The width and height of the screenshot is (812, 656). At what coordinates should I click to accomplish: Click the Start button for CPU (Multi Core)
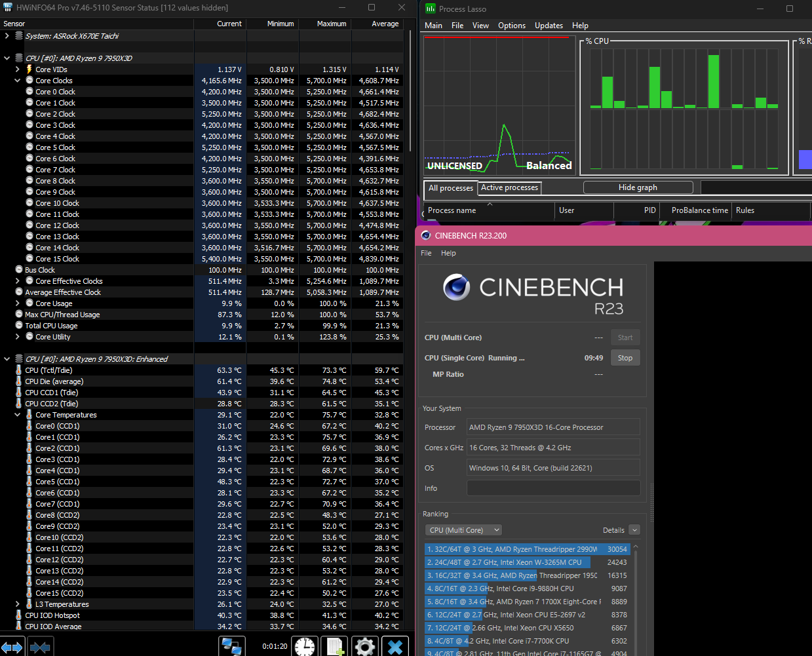625,338
